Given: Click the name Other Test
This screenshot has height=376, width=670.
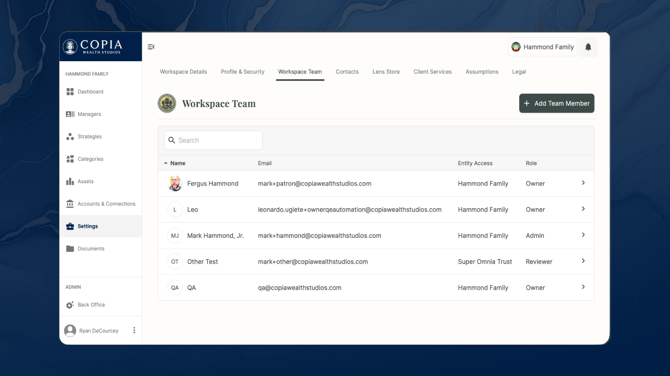Looking at the screenshot, I should click(203, 261).
